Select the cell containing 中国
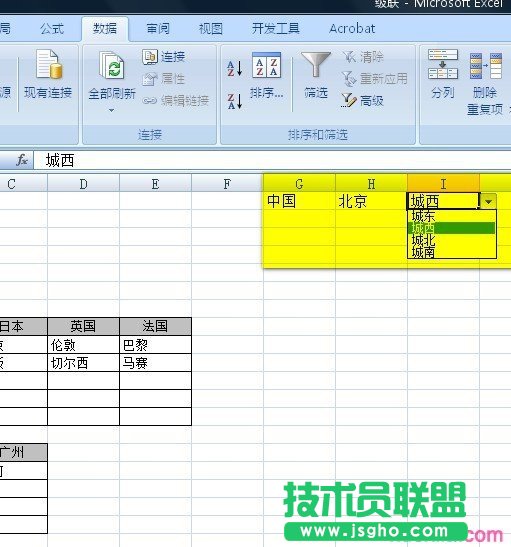The width and height of the screenshot is (511, 547). click(x=299, y=201)
